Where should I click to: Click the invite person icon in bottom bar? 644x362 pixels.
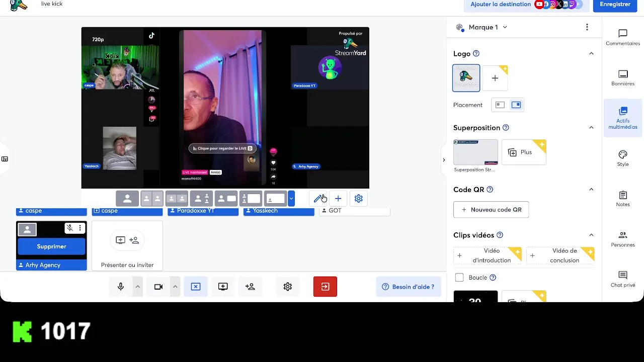click(x=250, y=287)
